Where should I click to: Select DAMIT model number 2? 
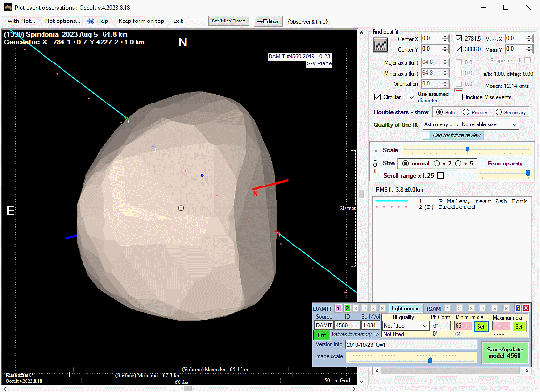click(x=347, y=309)
